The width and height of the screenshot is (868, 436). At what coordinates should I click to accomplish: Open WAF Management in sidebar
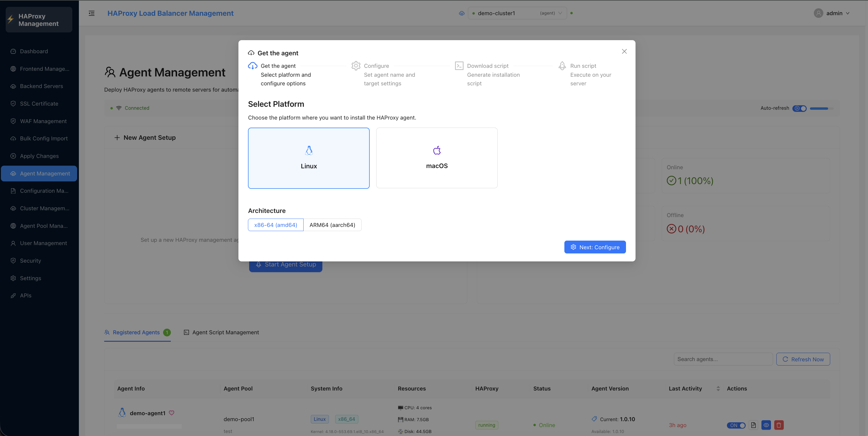pos(39,121)
